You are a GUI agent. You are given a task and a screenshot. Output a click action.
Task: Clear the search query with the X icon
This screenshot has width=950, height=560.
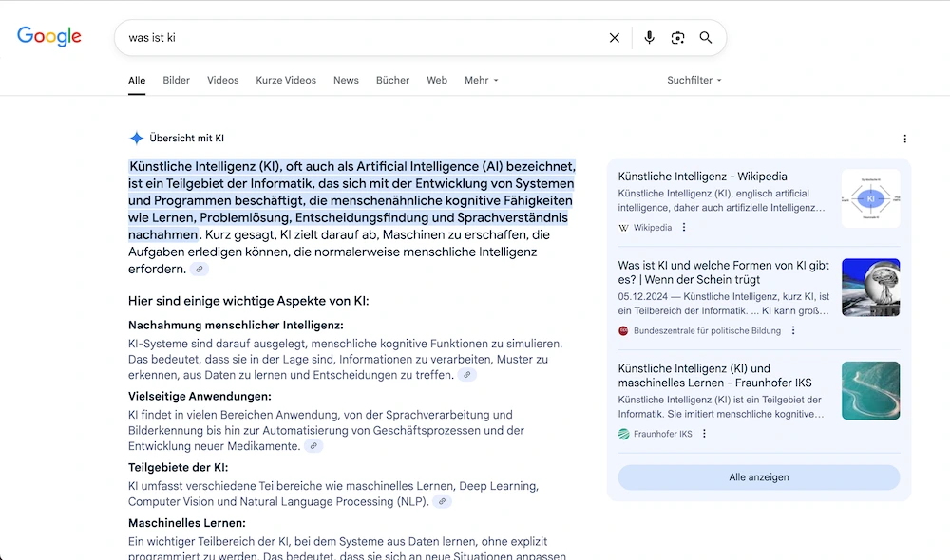tap(615, 38)
